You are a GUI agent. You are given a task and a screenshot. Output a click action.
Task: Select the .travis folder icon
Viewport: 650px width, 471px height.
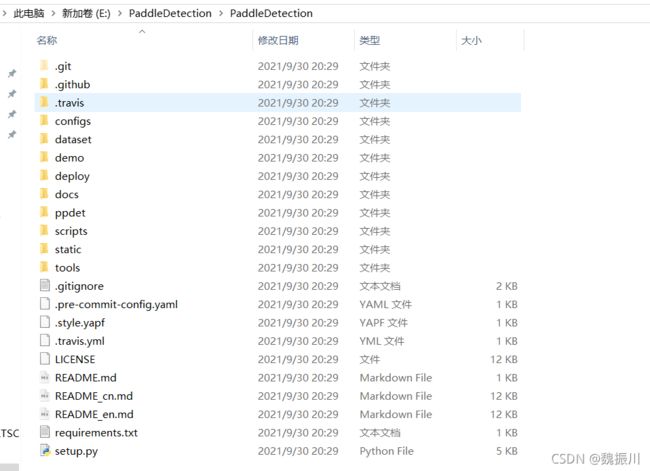coord(44,102)
